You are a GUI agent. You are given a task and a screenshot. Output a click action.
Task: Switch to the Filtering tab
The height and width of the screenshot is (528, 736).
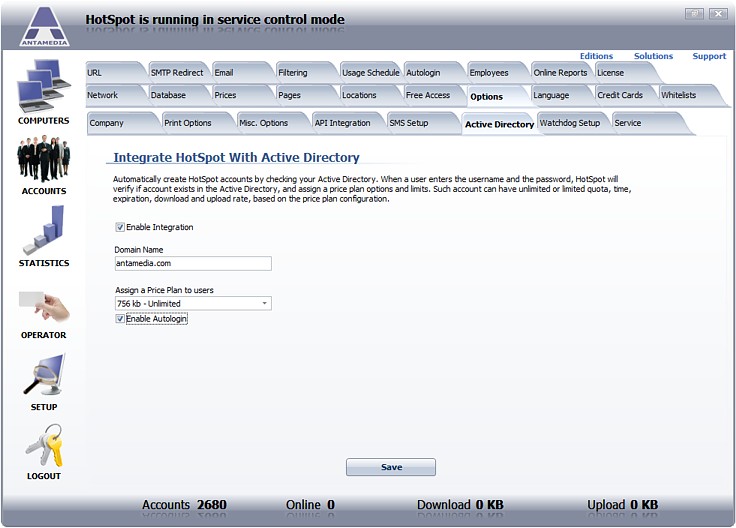pyautogui.click(x=305, y=73)
